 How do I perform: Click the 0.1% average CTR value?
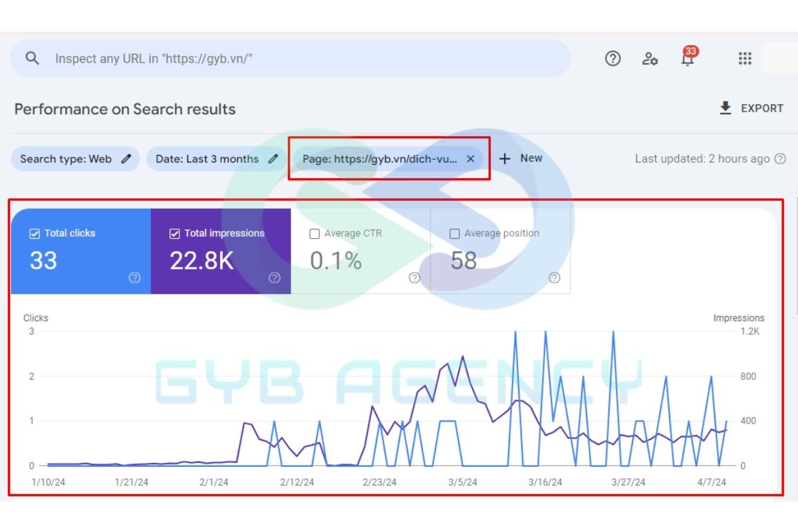[336, 261]
